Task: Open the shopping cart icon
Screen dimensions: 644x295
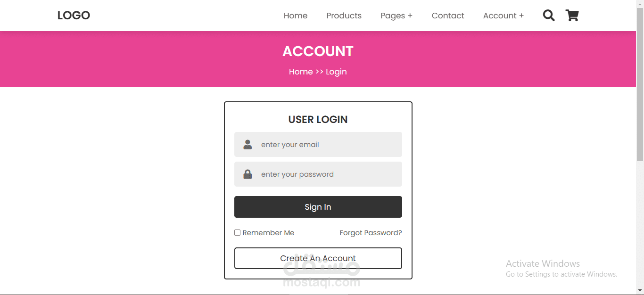Action: coord(572,16)
